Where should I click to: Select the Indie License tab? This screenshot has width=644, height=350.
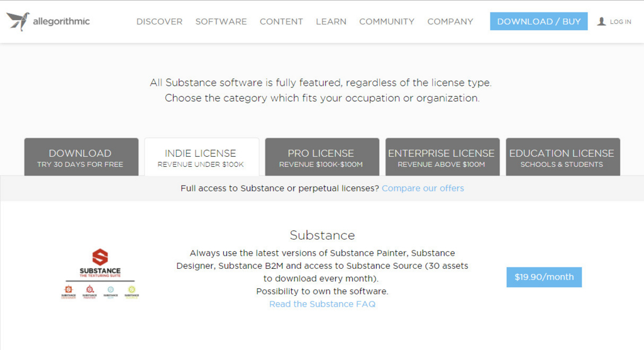coord(202,157)
